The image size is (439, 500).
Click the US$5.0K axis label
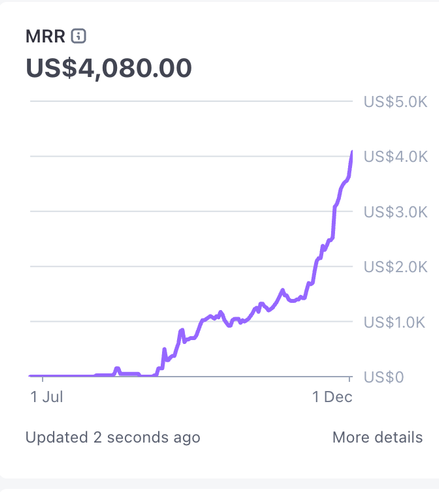pos(395,101)
